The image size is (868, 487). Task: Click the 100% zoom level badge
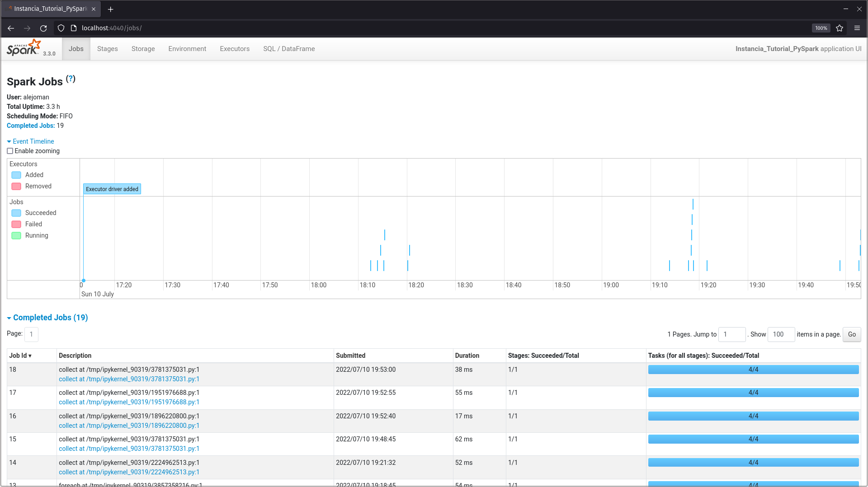point(821,28)
